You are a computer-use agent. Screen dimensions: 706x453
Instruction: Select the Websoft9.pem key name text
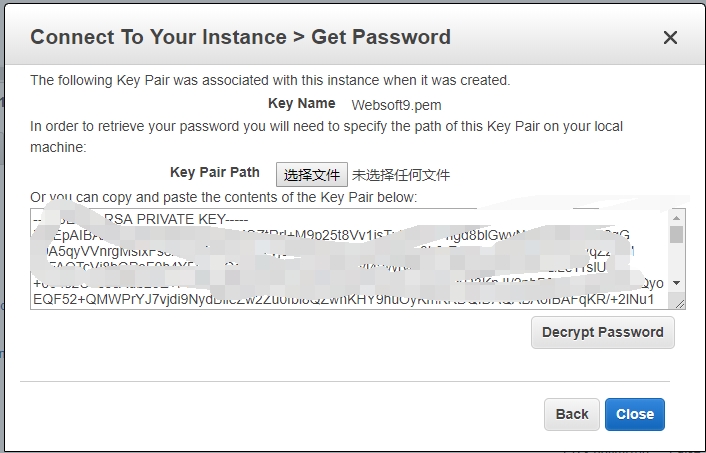coord(396,104)
